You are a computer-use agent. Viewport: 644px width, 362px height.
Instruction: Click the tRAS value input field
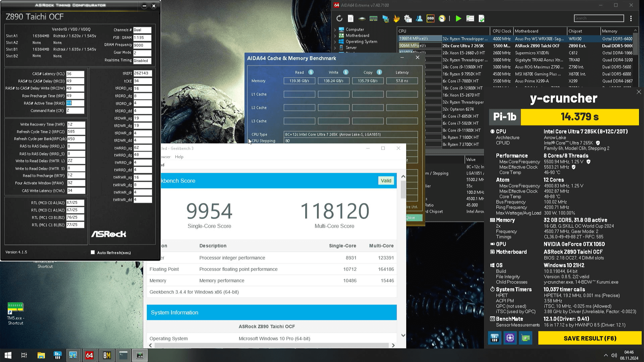(x=75, y=103)
